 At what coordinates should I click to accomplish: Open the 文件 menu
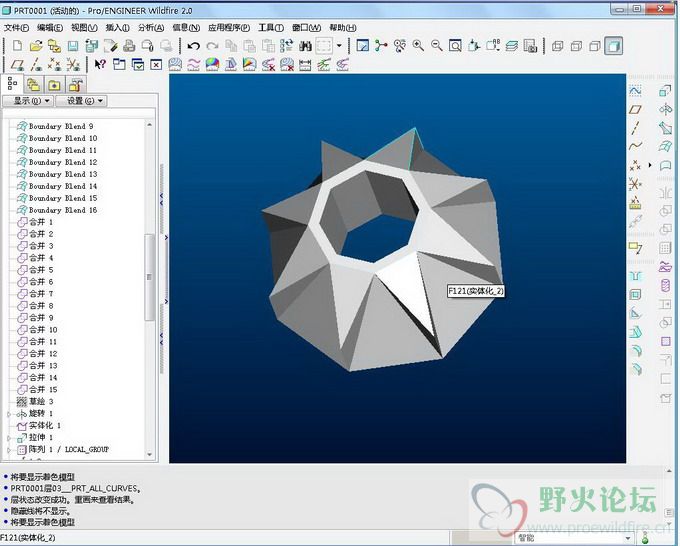pos(16,28)
